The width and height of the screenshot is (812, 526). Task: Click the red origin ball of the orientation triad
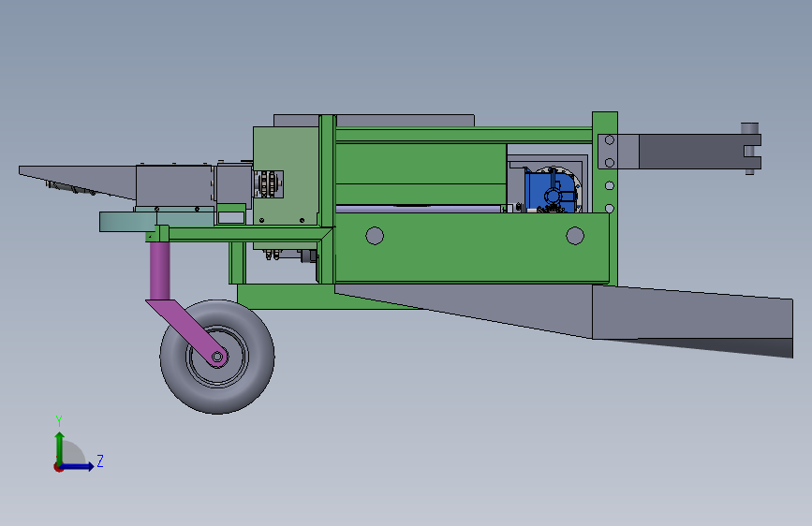click(x=58, y=467)
